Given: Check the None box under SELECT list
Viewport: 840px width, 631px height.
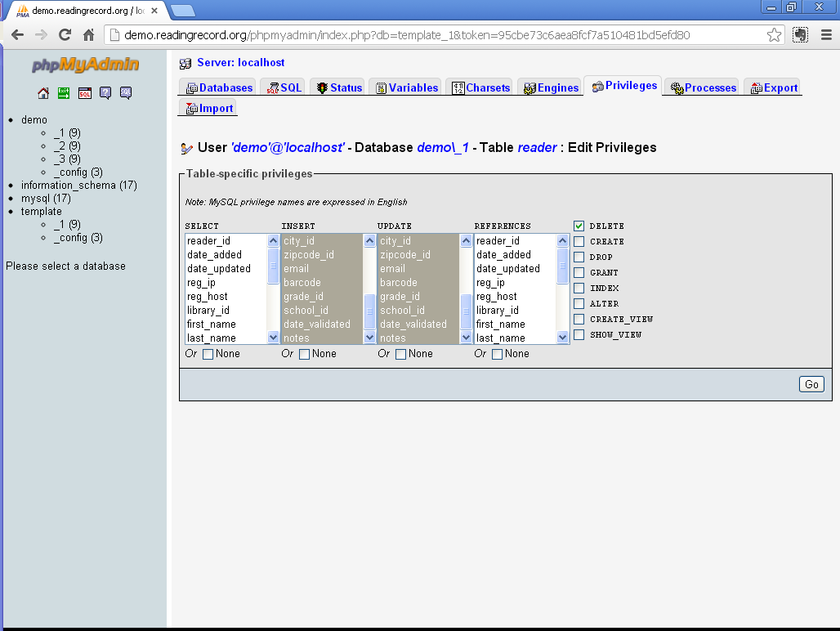Looking at the screenshot, I should pyautogui.click(x=208, y=354).
